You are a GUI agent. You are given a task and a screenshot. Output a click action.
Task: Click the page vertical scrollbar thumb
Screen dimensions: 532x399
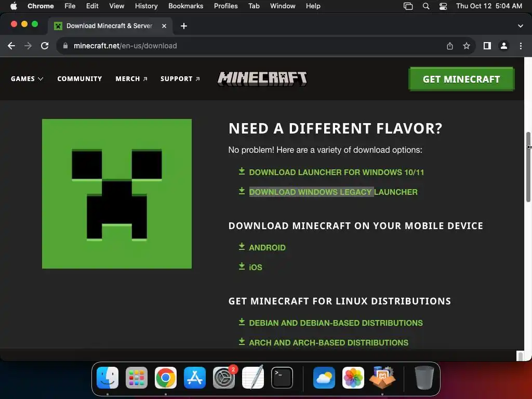(x=528, y=167)
